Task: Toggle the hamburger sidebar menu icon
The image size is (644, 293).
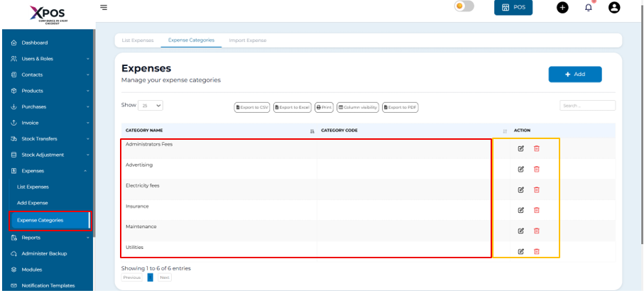Action: click(x=104, y=7)
